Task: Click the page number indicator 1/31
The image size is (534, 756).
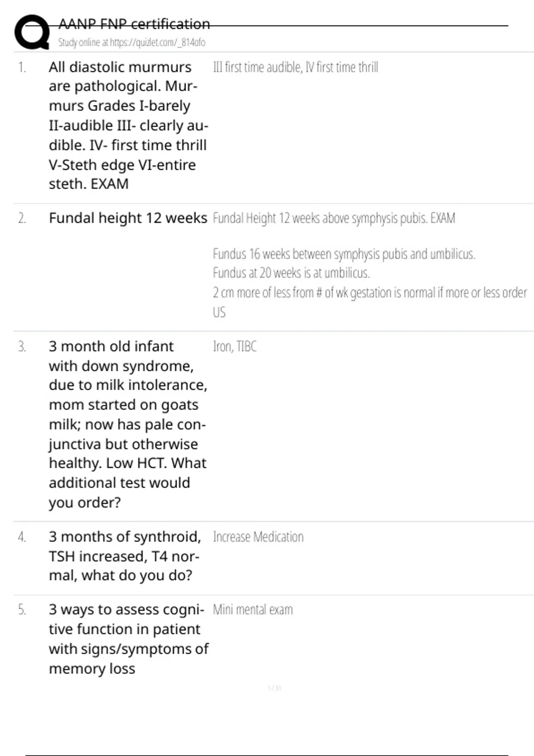Action: coord(275,688)
